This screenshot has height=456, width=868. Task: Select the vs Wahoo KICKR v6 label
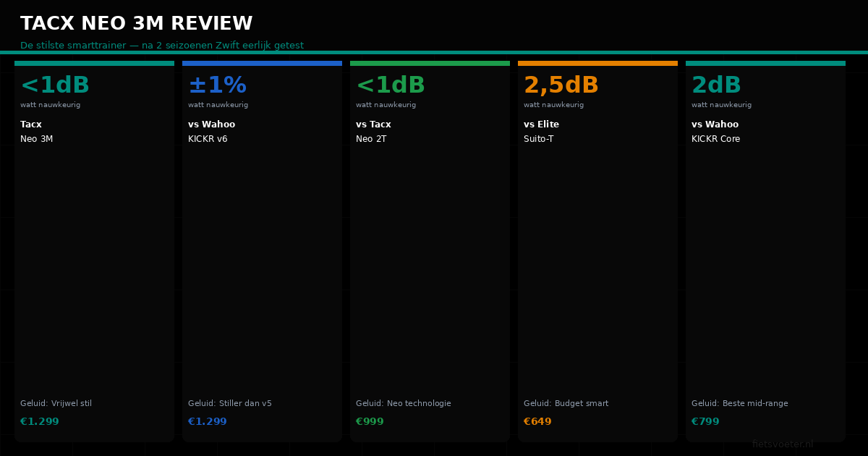click(x=211, y=132)
